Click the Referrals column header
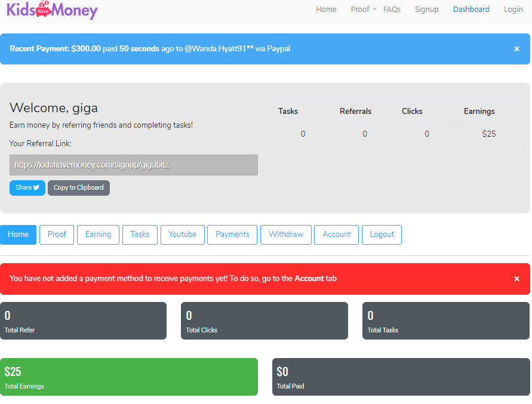 [356, 111]
